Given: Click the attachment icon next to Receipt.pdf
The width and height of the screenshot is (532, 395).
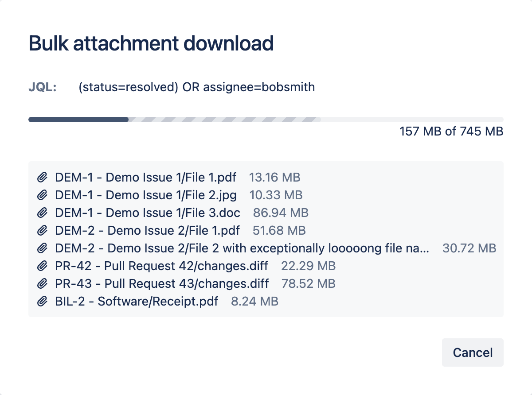Looking at the screenshot, I should tap(42, 301).
